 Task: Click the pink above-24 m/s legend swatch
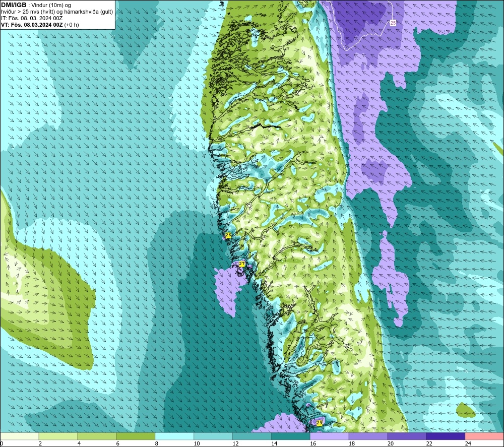click(484, 436)
